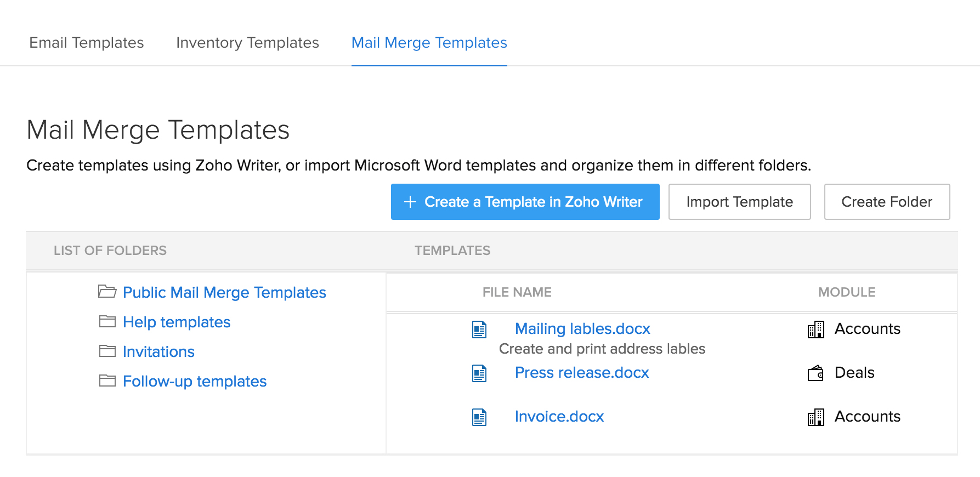The height and width of the screenshot is (477, 980).
Task: Select the Mail Merge Templates tab
Action: point(429,43)
